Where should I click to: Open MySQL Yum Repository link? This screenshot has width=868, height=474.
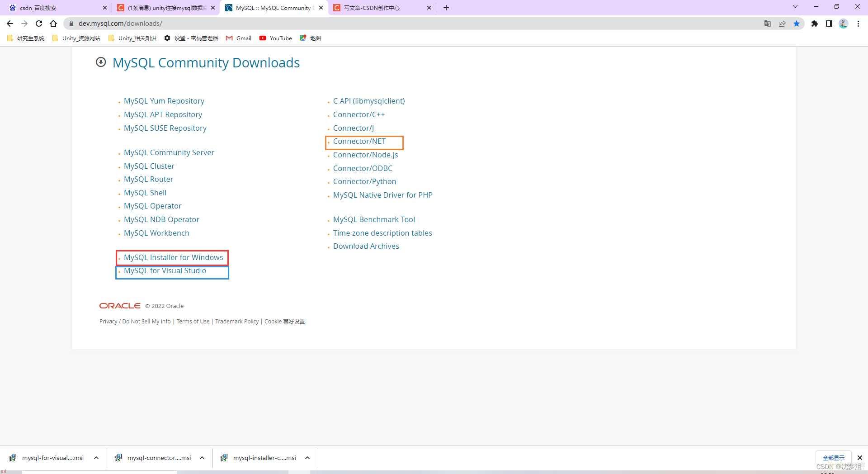[164, 101]
